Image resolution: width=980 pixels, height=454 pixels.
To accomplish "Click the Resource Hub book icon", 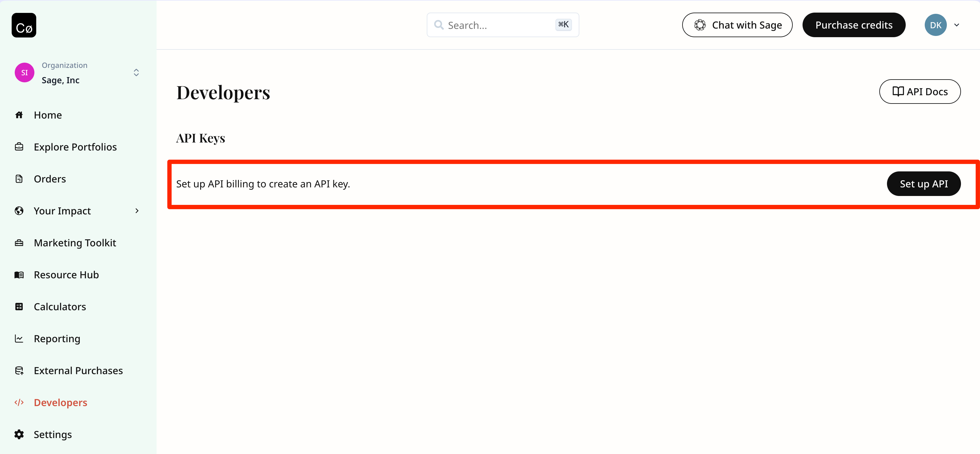I will (x=19, y=274).
